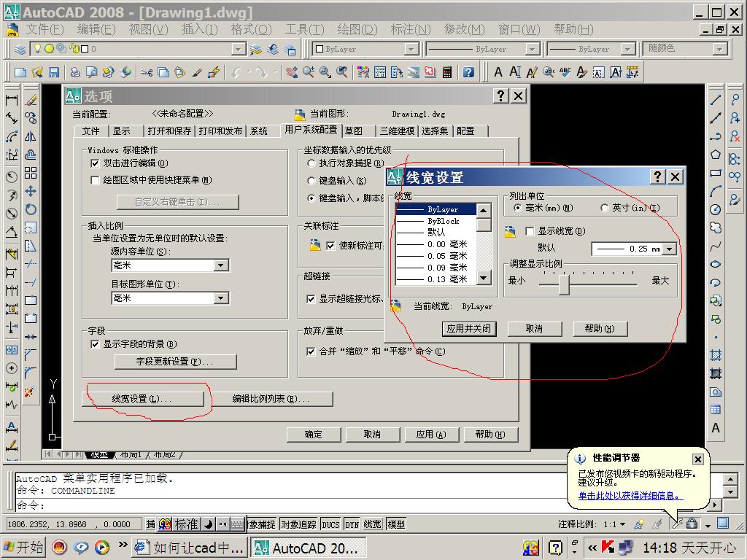Image resolution: width=747 pixels, height=560 pixels.
Task: Switch to the 草图 tab
Action: pyautogui.click(x=354, y=131)
